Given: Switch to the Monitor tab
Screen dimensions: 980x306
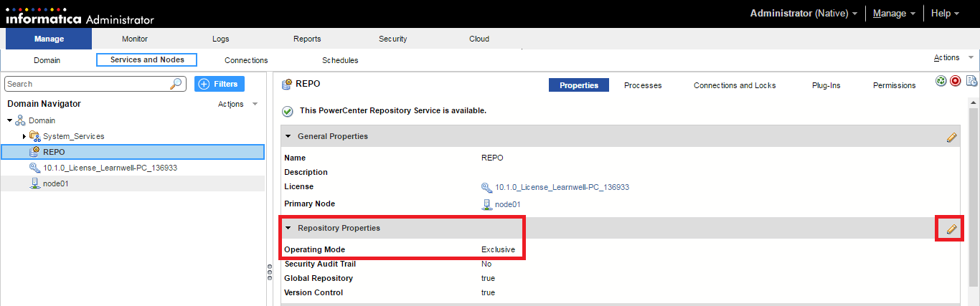Looking at the screenshot, I should [135, 39].
